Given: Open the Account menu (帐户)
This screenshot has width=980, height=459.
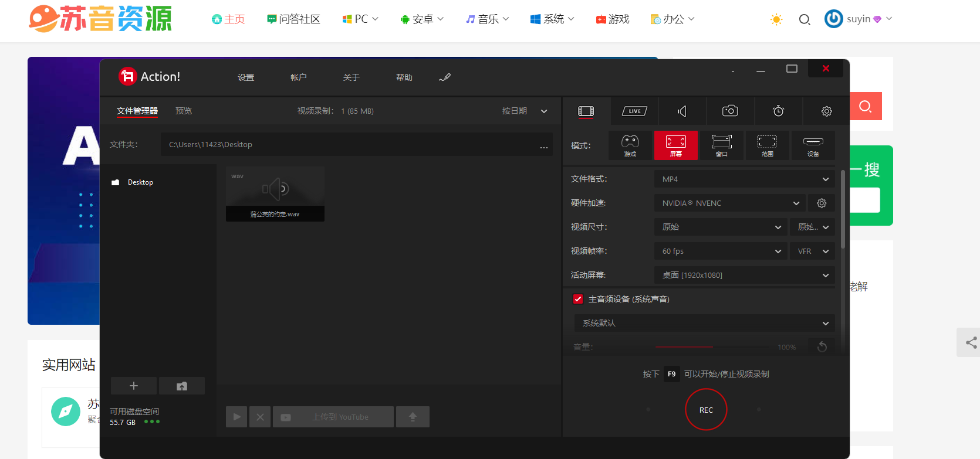Looking at the screenshot, I should 299,77.
